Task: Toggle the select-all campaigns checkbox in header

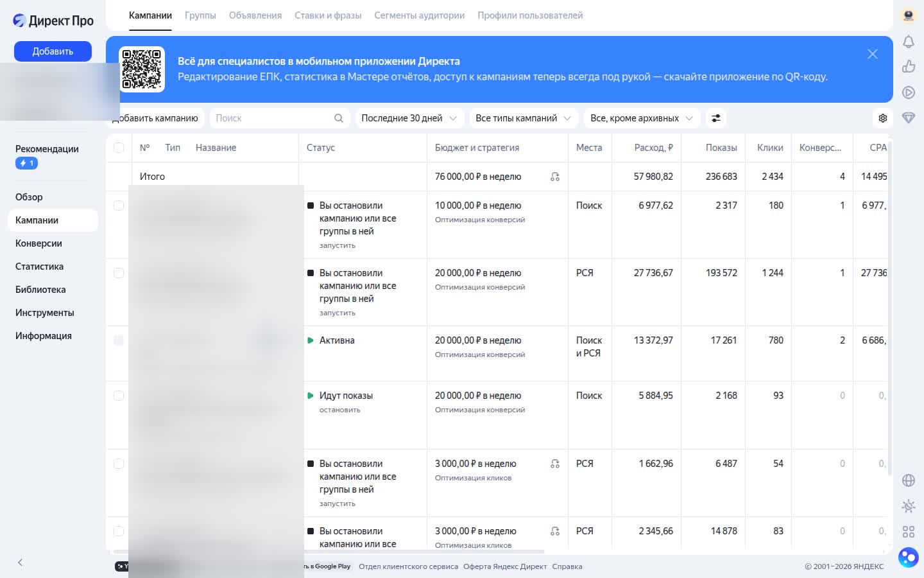Action: [119, 148]
